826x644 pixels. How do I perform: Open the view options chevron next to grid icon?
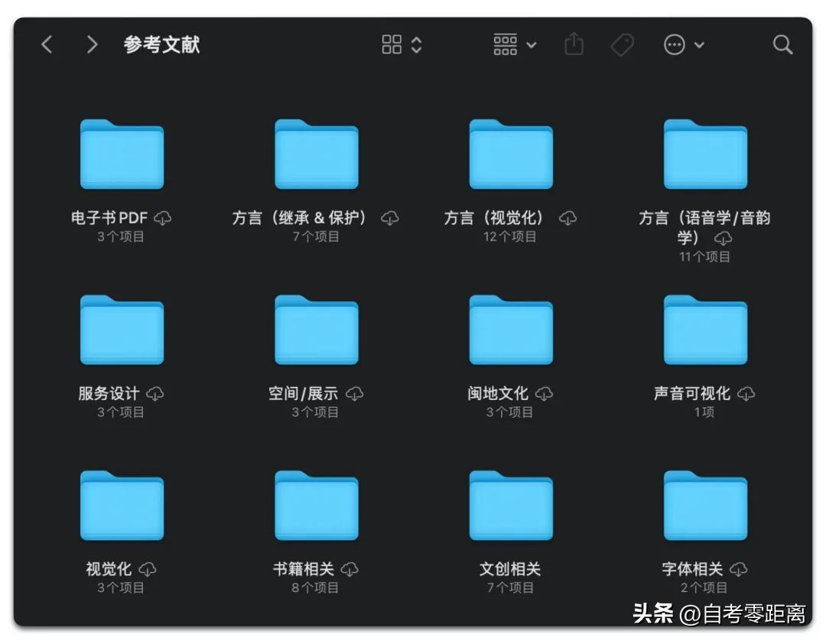click(418, 44)
